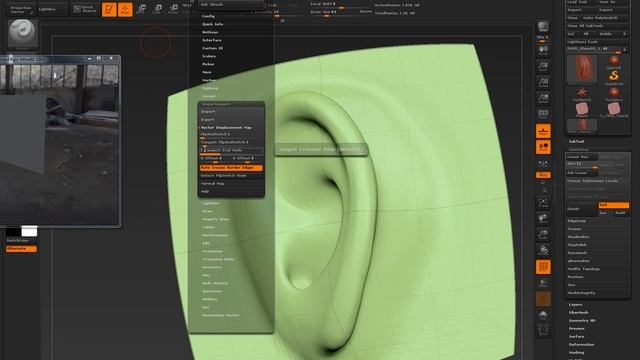Image resolution: width=640 pixels, height=360 pixels.
Task: Open Projection Master
Action: click(21, 9)
